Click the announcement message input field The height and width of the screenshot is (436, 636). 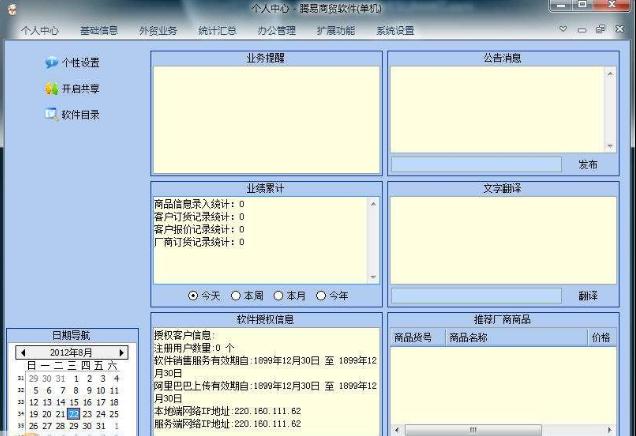tap(476, 164)
